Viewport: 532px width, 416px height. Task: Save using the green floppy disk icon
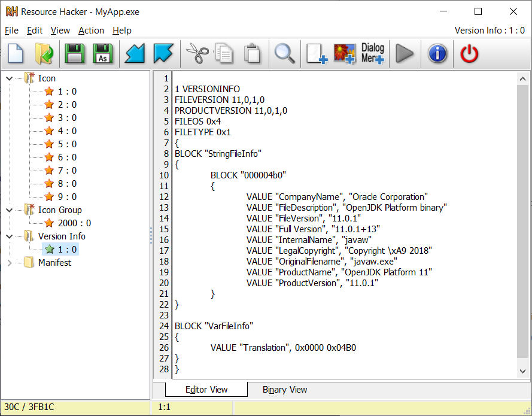point(74,54)
